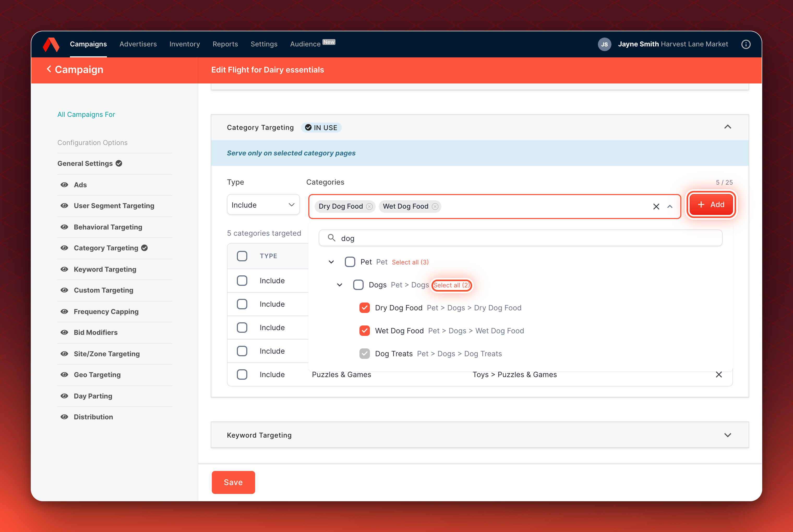
Task: Click eye icon beside Distribution
Action: coord(64,417)
